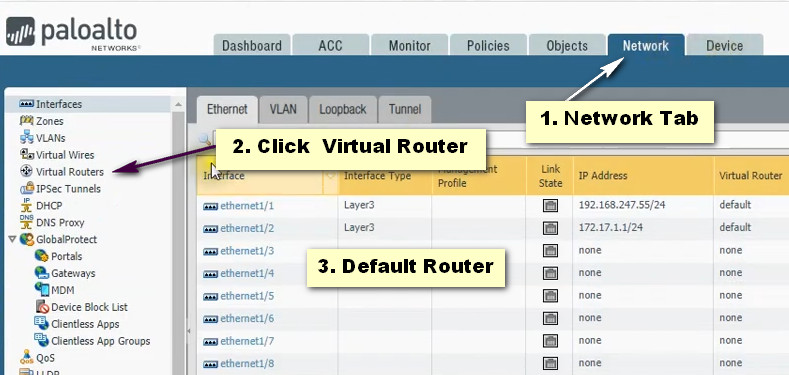
Task: Click the DHCP icon in sidebar
Action: (x=27, y=205)
